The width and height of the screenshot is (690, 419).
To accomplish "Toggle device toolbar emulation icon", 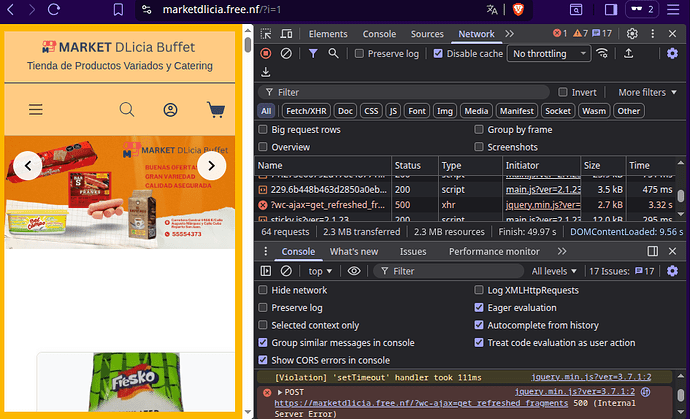I will (x=287, y=34).
